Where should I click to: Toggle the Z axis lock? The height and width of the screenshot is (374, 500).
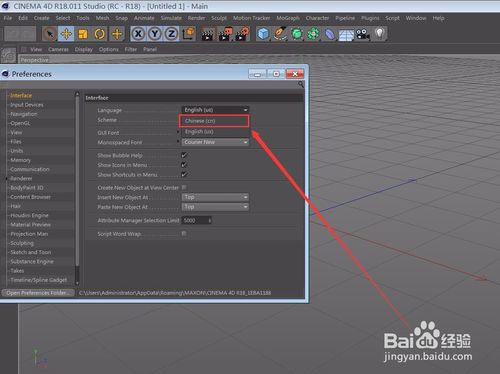[x=171, y=34]
